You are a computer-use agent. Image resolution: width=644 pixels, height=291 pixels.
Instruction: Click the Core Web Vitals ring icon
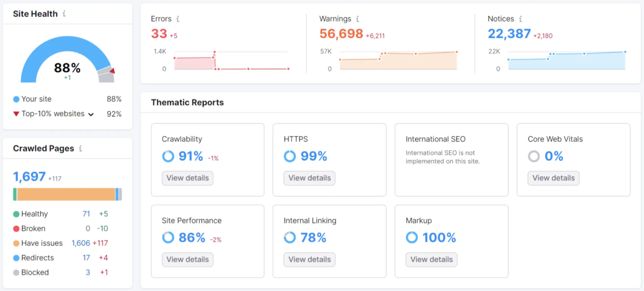[534, 156]
